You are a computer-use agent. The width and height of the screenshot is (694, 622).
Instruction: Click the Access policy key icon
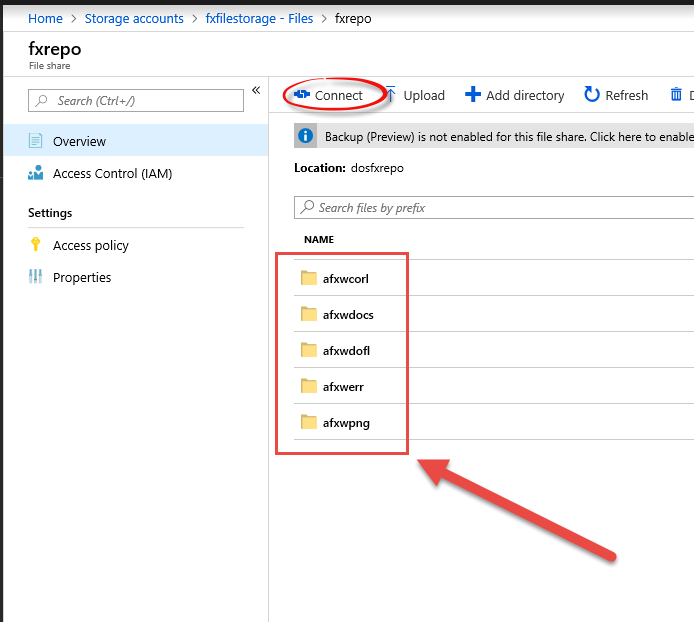tap(35, 244)
